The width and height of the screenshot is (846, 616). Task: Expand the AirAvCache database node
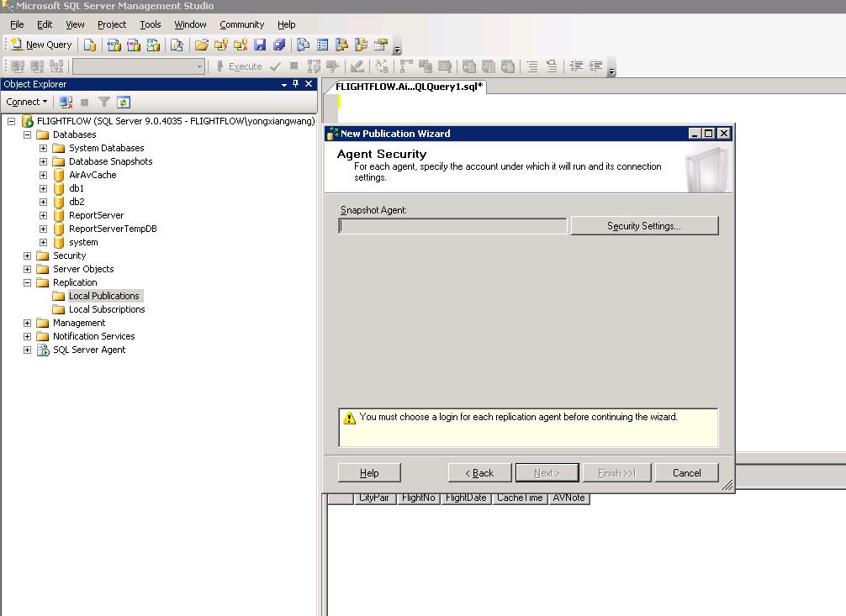coord(43,175)
